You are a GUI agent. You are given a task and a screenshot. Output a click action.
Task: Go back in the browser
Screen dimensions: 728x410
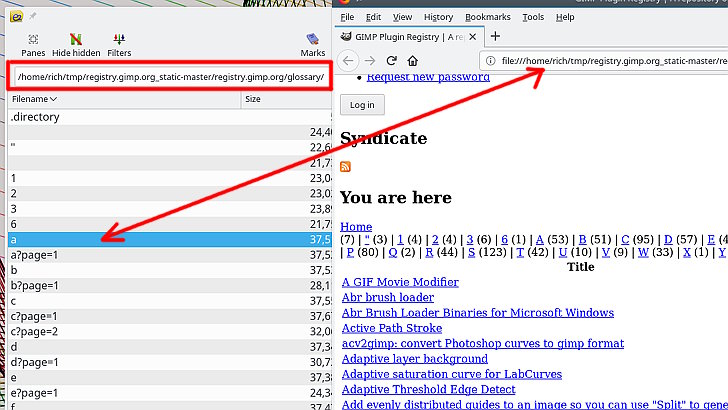coord(348,61)
